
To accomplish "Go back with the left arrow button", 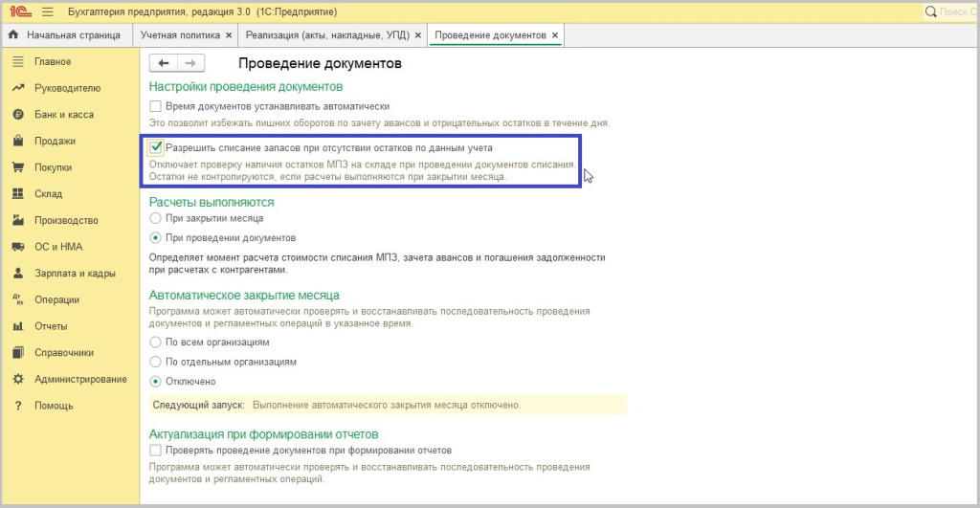I will point(163,63).
